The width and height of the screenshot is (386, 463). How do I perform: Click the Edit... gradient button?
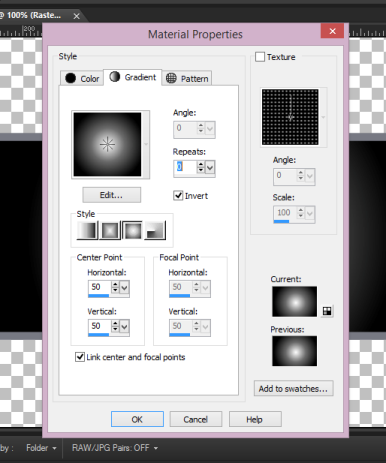coord(112,195)
